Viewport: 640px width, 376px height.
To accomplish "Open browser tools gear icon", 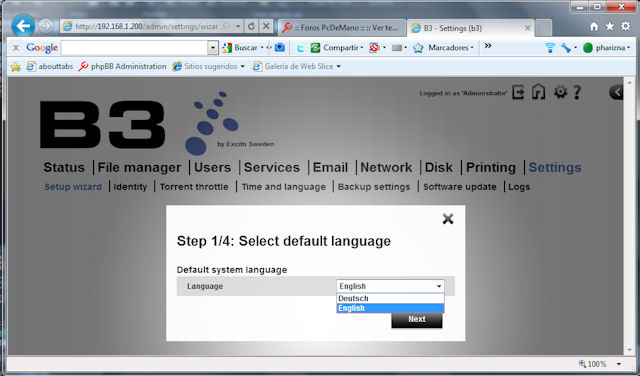I will click(625, 27).
